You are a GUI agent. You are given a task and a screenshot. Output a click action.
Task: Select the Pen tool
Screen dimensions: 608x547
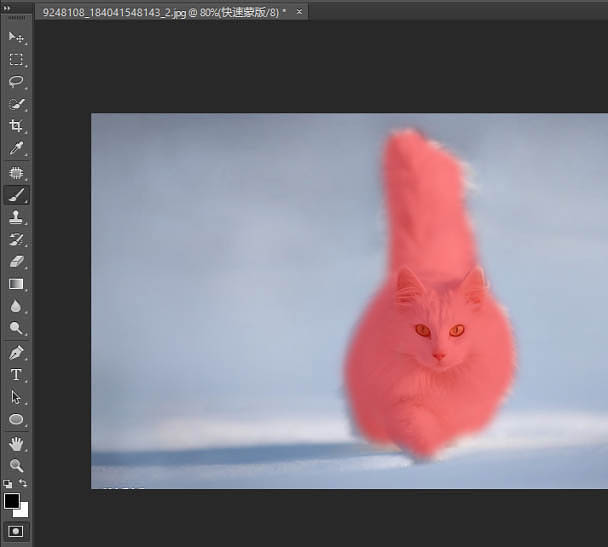pos(16,352)
